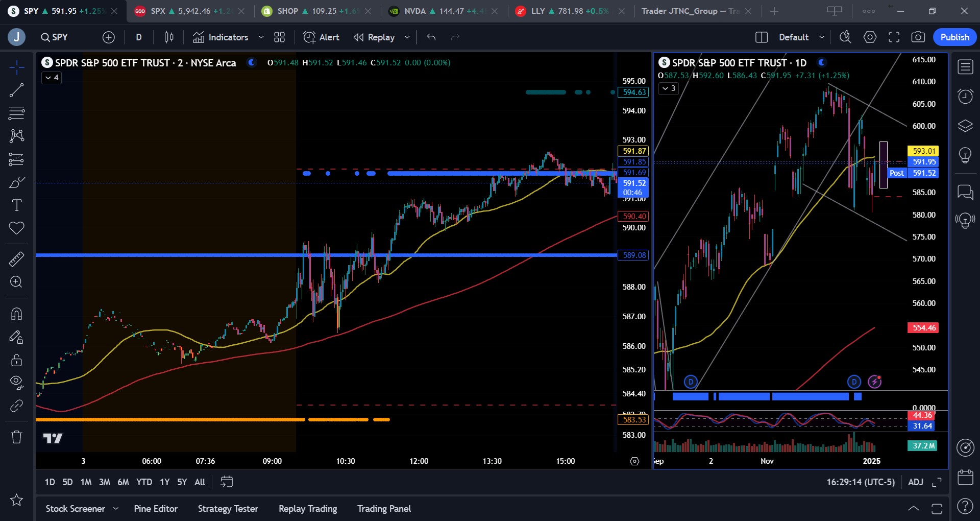
Task: Open the watchlist panel icon
Action: [x=965, y=67]
